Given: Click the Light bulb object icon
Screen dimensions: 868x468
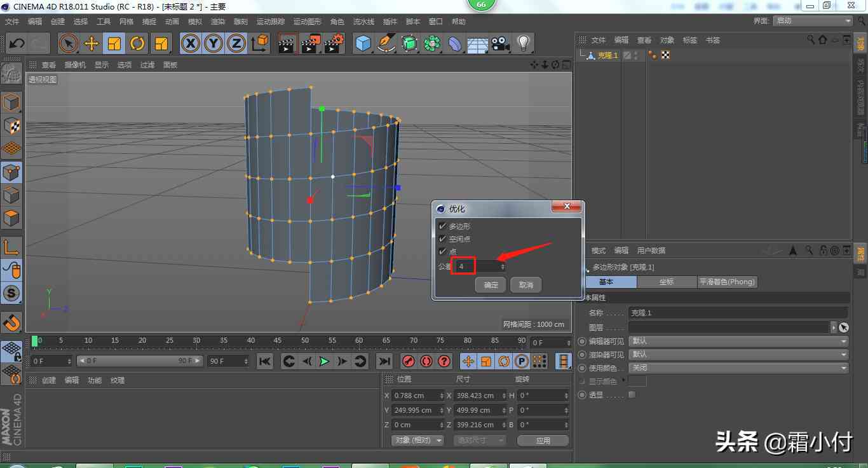Looking at the screenshot, I should (523, 44).
